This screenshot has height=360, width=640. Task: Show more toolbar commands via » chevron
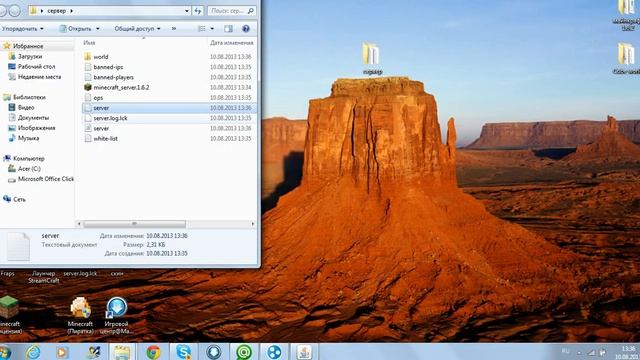pos(174,29)
